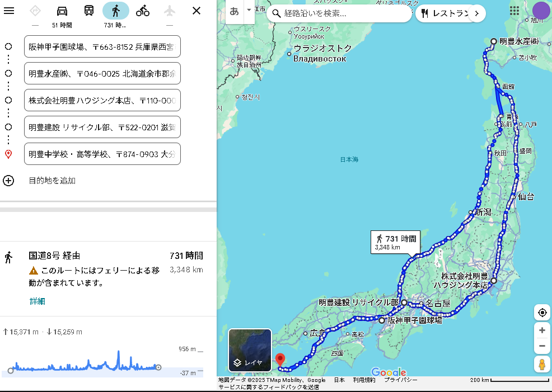Click the ferry warning triangle icon

click(x=34, y=270)
